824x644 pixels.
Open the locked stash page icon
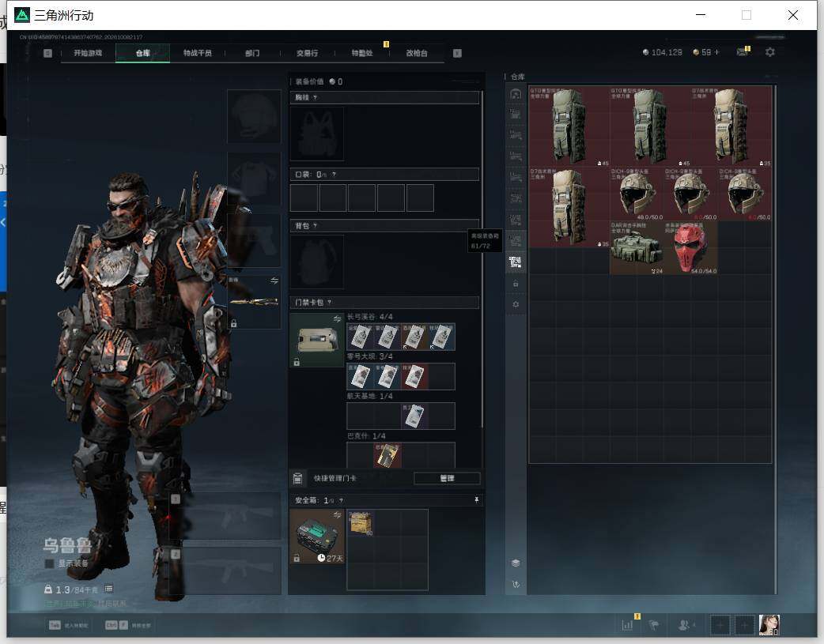[516, 284]
